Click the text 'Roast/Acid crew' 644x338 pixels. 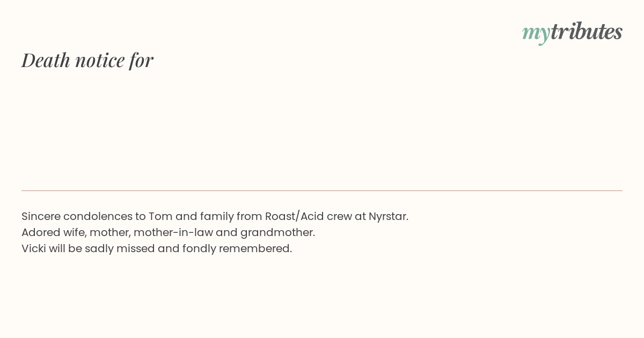coord(309,216)
